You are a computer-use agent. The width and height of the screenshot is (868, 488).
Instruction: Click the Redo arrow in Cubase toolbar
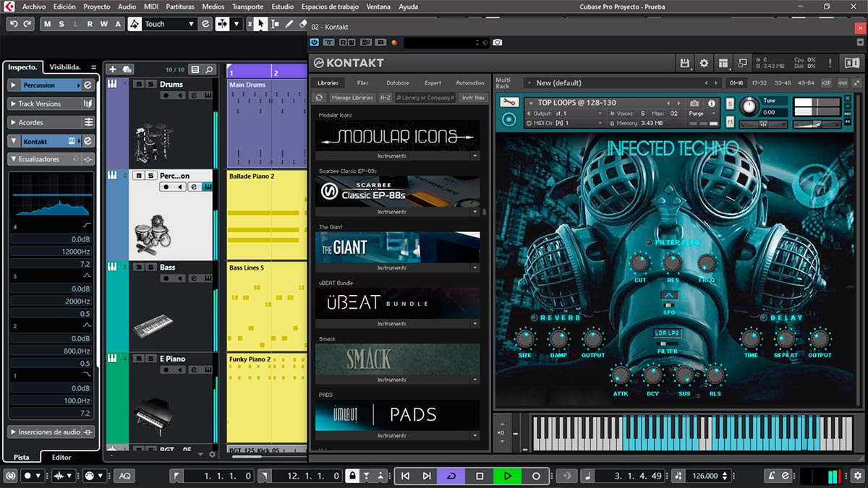(27, 24)
